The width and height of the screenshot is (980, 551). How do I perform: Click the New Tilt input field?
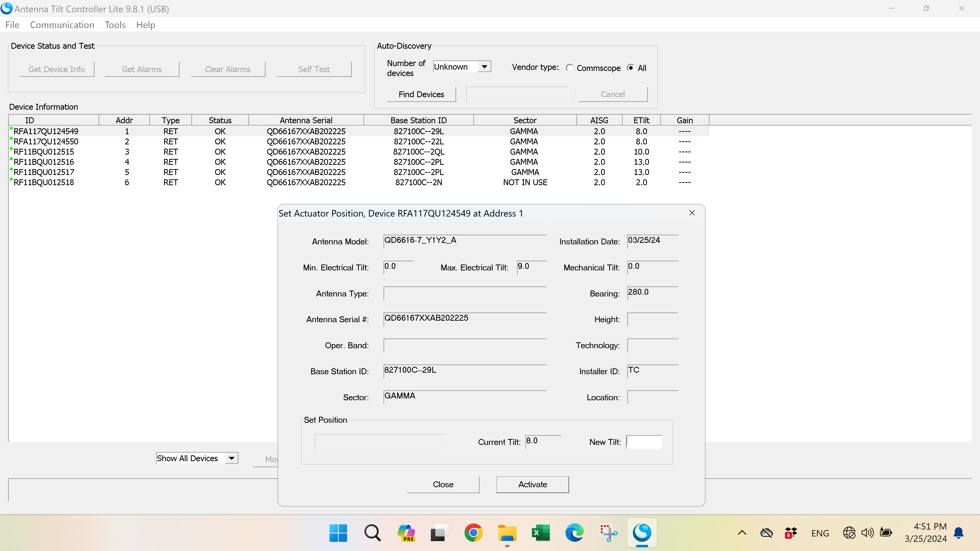pos(644,442)
